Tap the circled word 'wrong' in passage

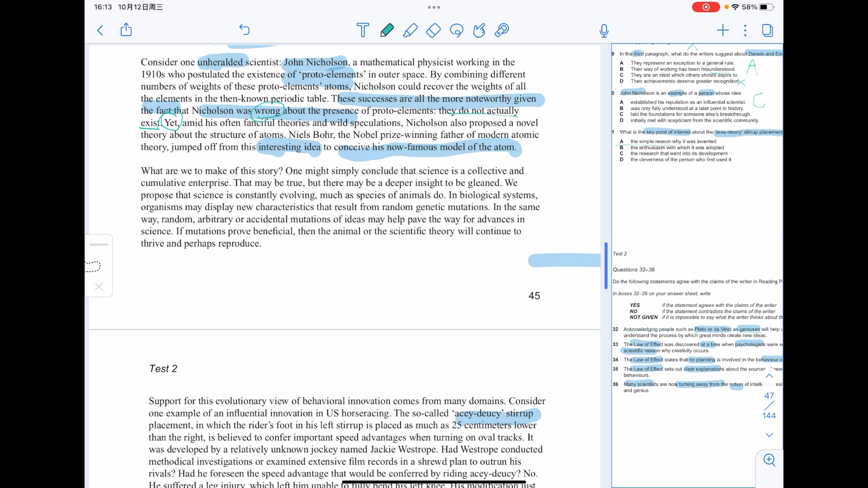coord(267,111)
